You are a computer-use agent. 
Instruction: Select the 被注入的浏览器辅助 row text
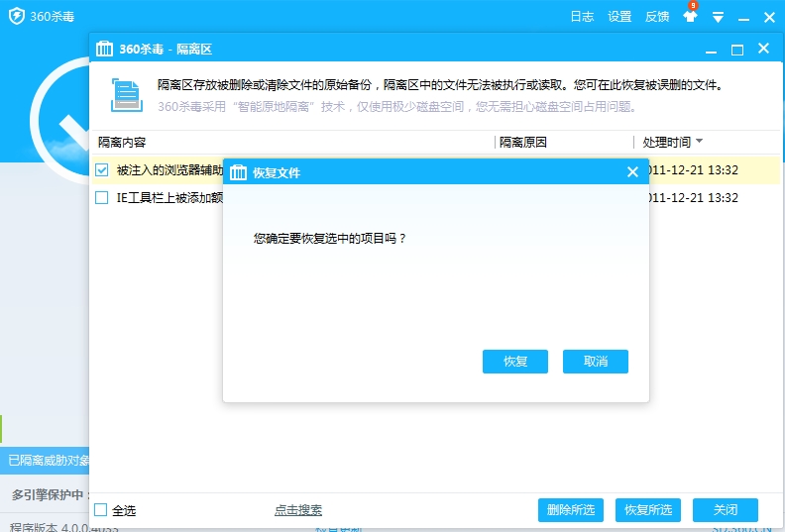[x=169, y=170]
